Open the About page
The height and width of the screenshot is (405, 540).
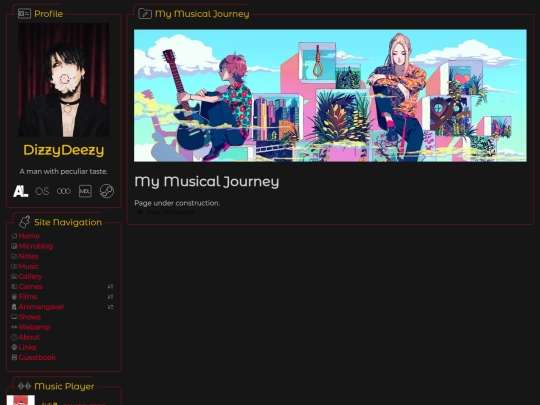[x=29, y=337]
